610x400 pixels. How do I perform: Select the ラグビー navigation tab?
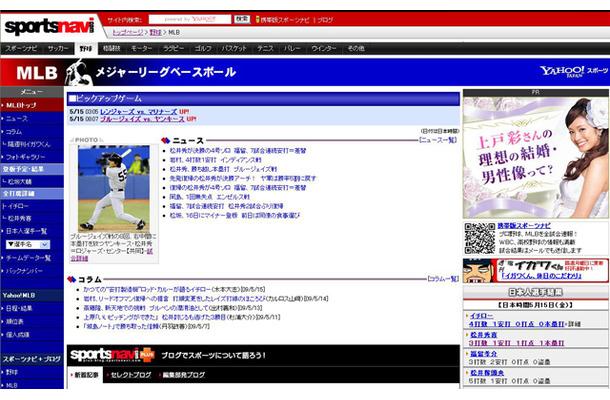[x=174, y=48]
